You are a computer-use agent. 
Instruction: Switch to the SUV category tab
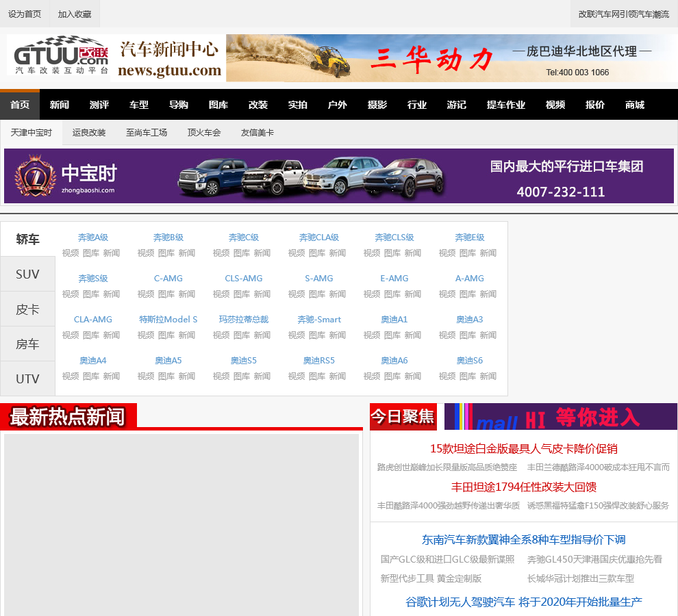(27, 274)
